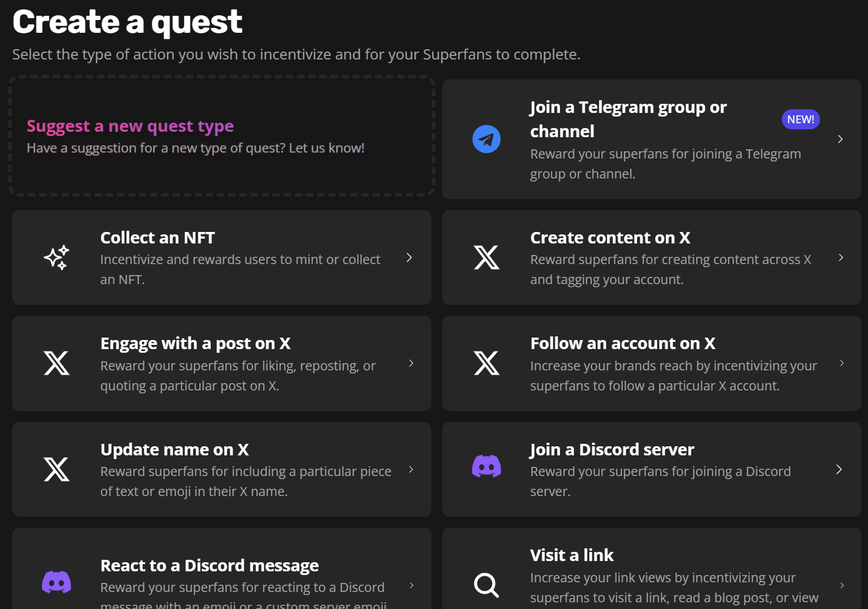The height and width of the screenshot is (609, 868).
Task: Click the X logo beside Create content
Action: (x=487, y=257)
